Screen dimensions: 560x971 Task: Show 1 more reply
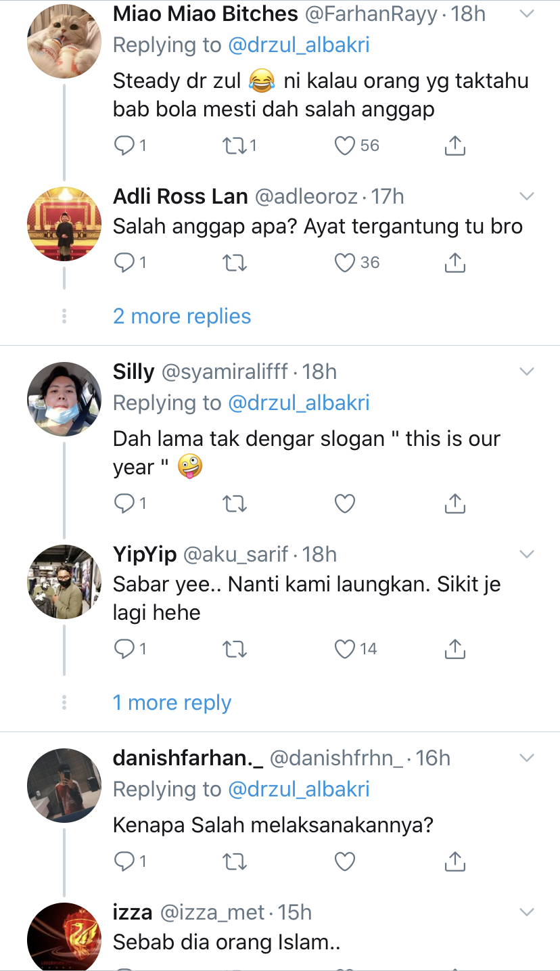172,703
